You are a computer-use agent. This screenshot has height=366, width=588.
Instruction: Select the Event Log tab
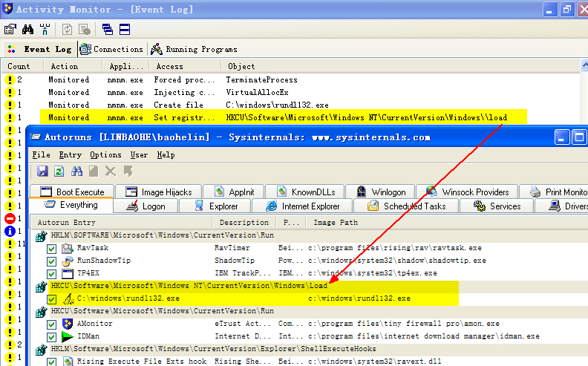tap(39, 49)
